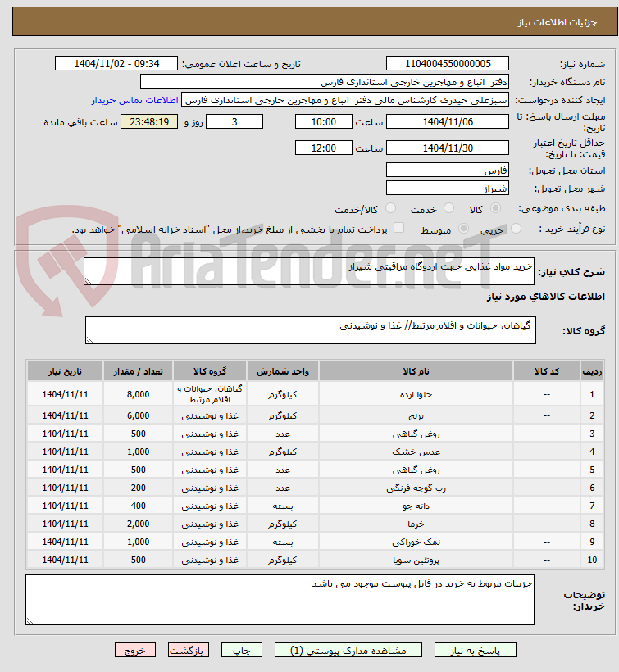Select the برنج item cell

[416, 415]
